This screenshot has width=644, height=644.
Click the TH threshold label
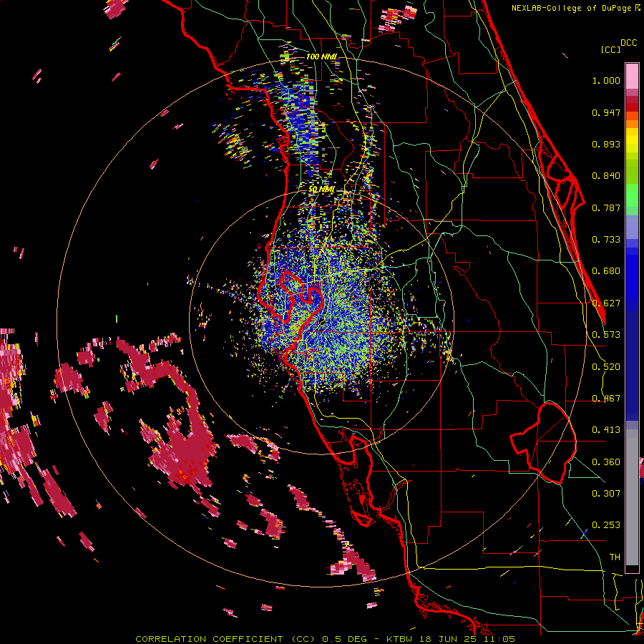615,557
